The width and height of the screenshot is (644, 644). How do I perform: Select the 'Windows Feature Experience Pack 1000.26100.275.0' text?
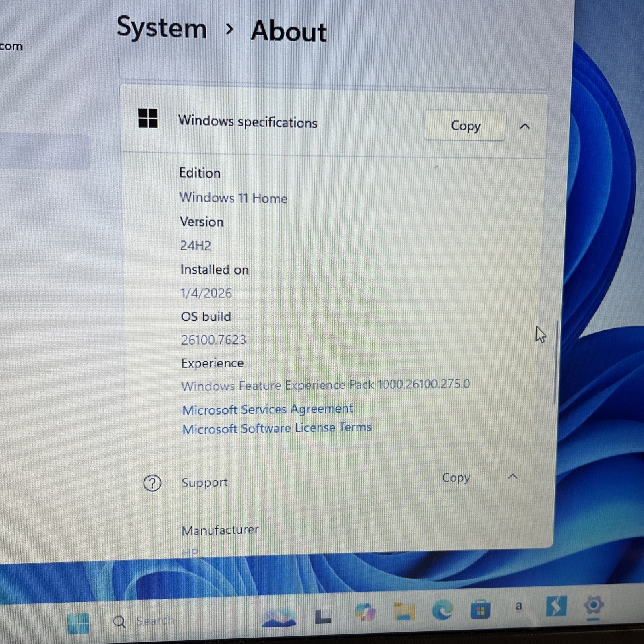point(326,385)
